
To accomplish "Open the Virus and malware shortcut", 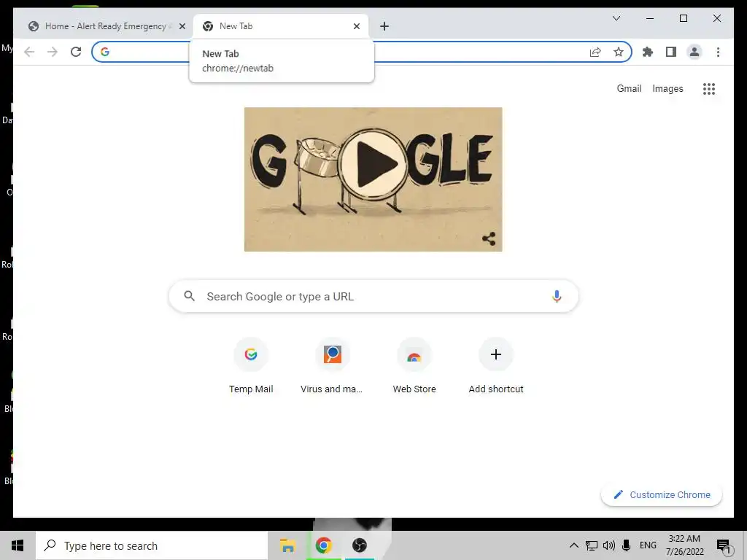I will tap(332, 366).
